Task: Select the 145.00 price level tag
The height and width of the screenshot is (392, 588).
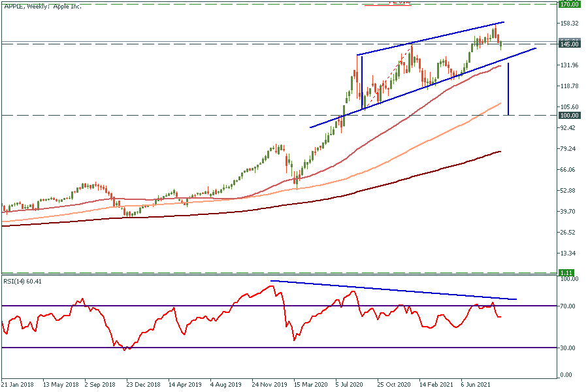Action: pyautogui.click(x=570, y=44)
